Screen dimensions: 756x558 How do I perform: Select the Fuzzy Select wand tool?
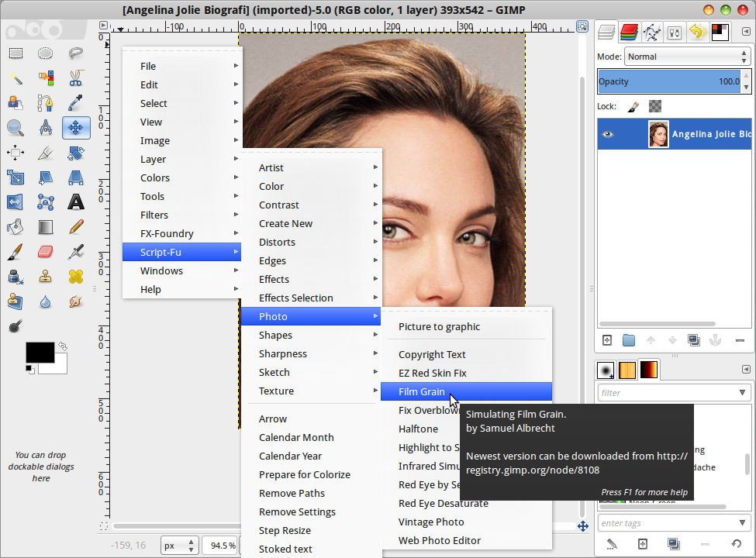16,77
